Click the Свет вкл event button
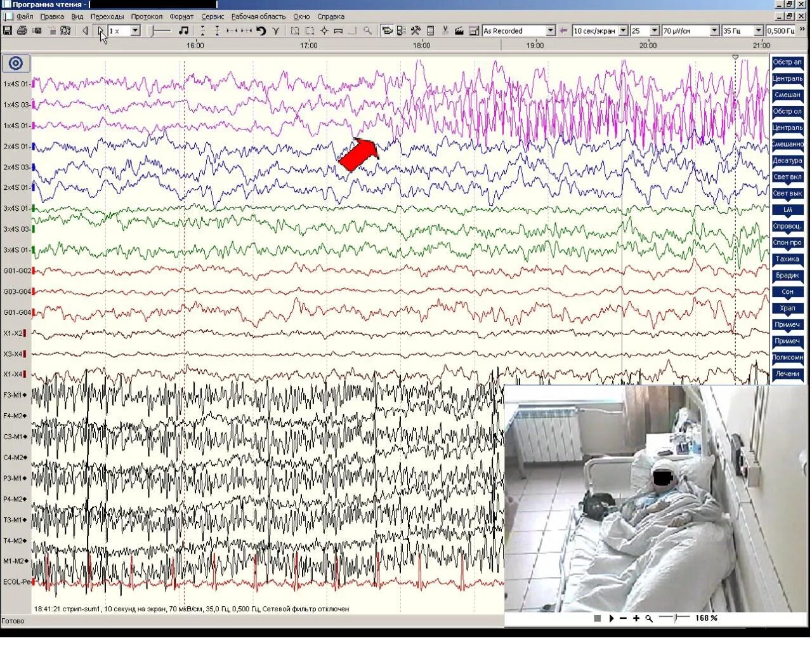Screen dimensions: 812x650 click(x=787, y=177)
